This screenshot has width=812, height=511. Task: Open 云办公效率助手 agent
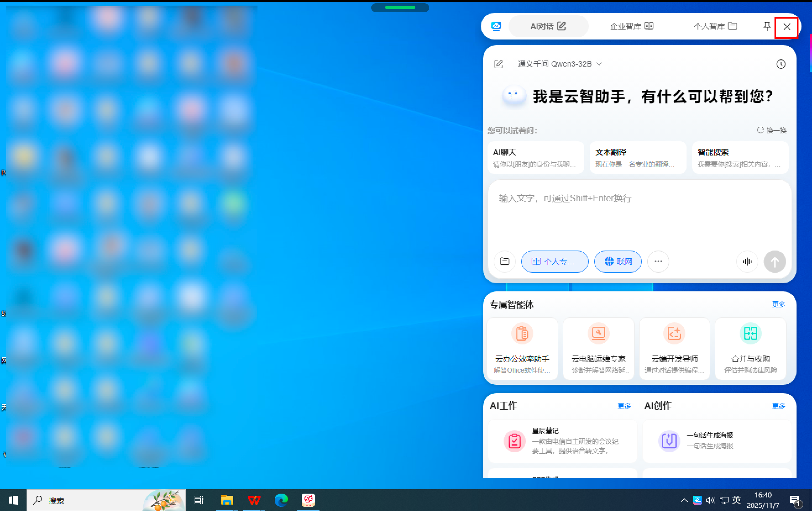522,349
